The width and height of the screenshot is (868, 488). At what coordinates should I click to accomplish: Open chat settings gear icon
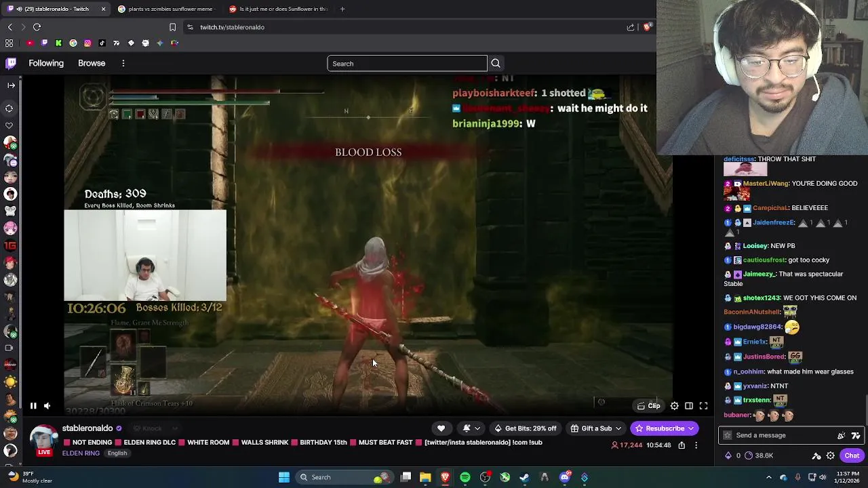[831, 455]
